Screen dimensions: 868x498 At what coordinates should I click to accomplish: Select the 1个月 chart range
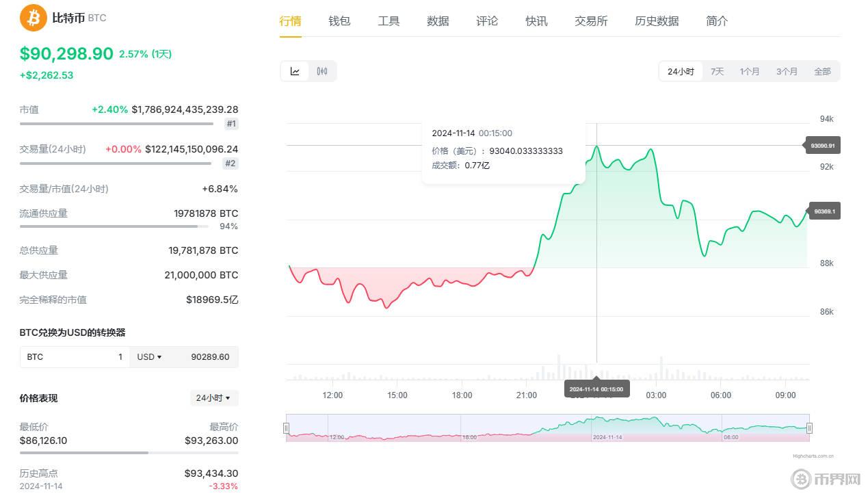point(750,71)
